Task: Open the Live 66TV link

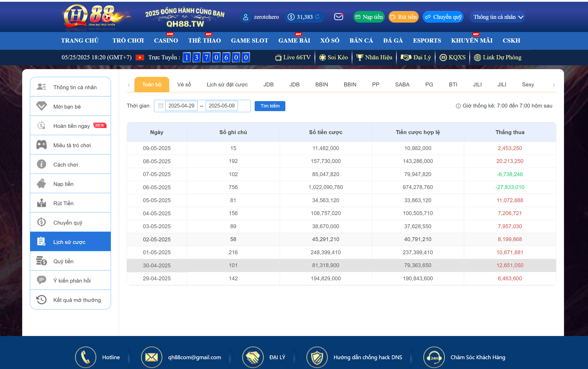Action: [x=293, y=57]
